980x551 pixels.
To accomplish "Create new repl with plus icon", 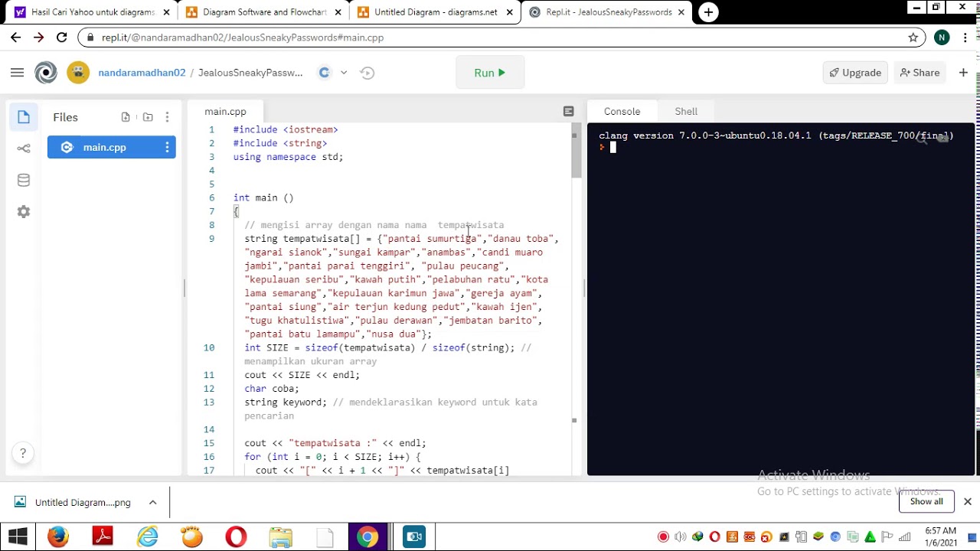I will click(963, 73).
